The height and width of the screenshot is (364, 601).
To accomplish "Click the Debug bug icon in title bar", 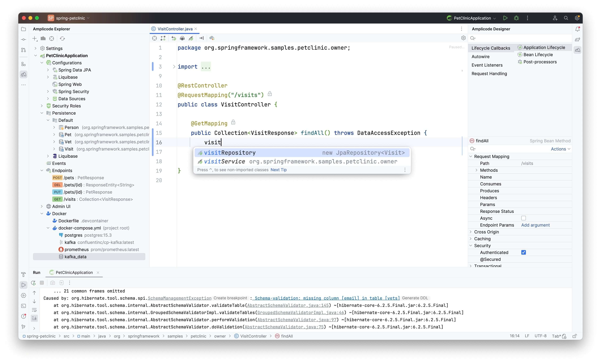I will (516, 18).
